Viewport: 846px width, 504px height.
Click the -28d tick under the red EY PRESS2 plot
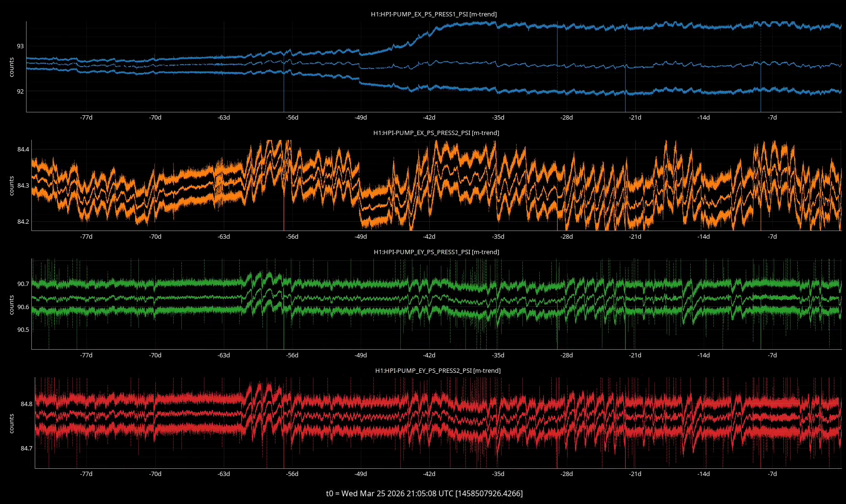point(567,474)
